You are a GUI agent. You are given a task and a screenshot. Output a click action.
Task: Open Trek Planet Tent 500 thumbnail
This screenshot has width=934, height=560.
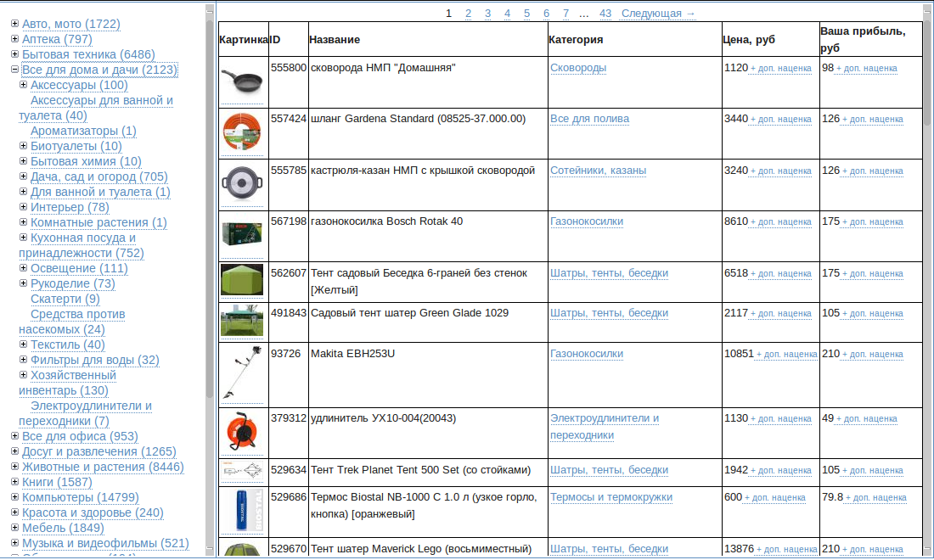(242, 471)
